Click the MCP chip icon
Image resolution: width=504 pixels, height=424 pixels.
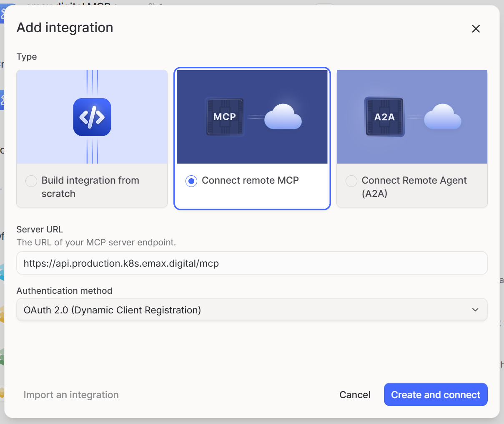pos(225,117)
